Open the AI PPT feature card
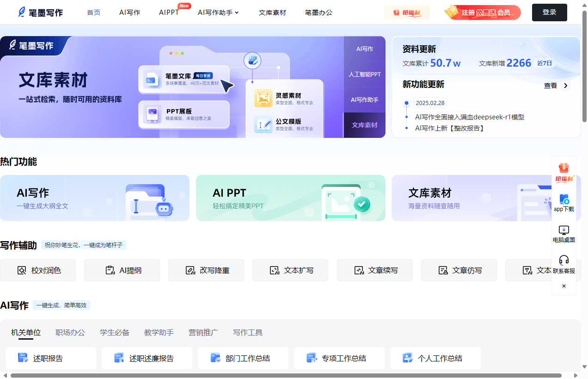This screenshot has width=588, height=379. (x=290, y=198)
